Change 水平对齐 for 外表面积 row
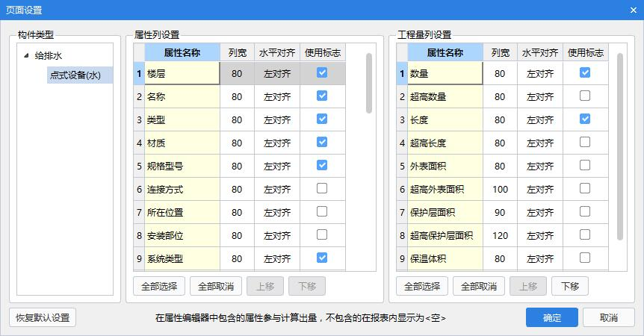 tap(540, 166)
